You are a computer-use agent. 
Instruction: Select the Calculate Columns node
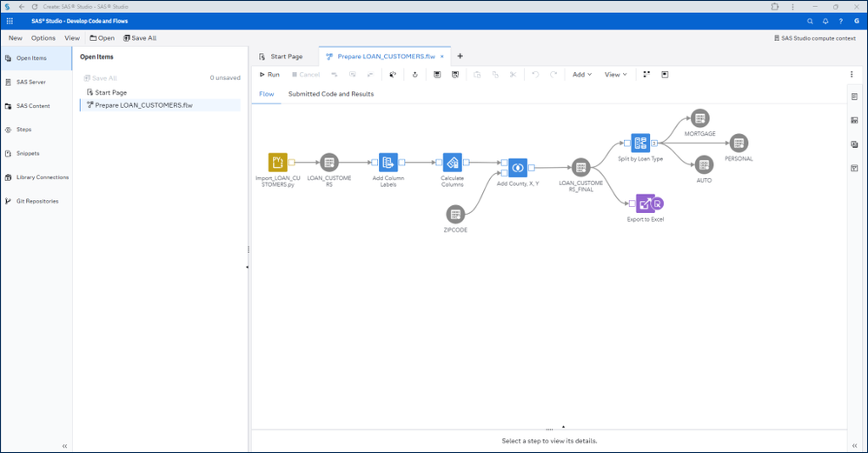pyautogui.click(x=453, y=163)
